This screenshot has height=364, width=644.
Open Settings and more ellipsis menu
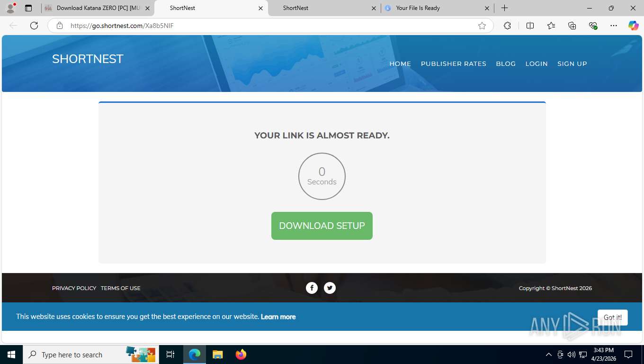pos(614,26)
